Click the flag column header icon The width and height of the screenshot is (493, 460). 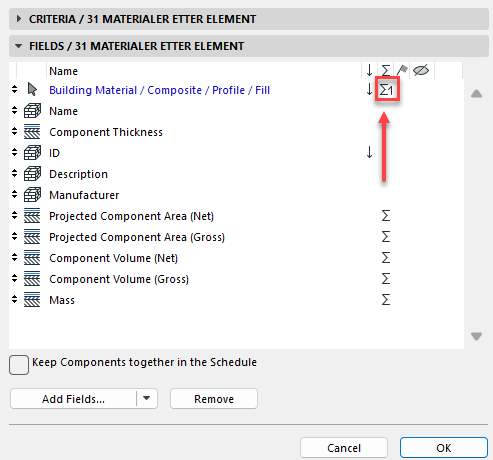pyautogui.click(x=402, y=70)
